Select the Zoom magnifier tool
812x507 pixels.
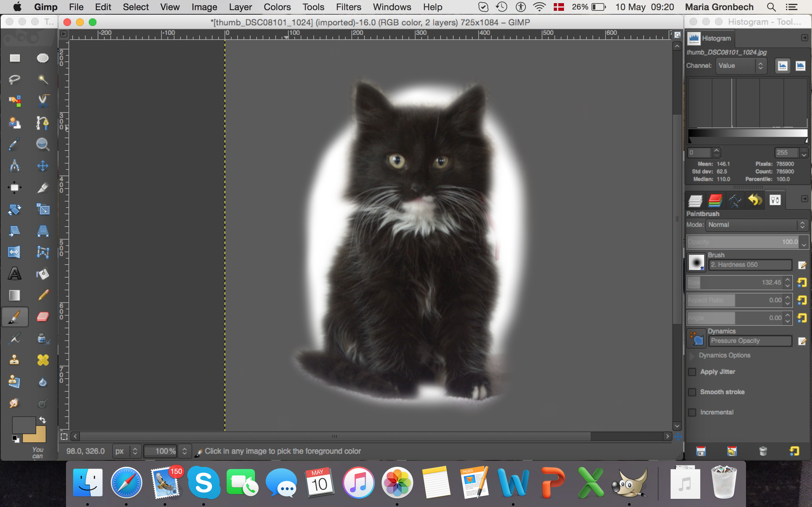(x=43, y=144)
